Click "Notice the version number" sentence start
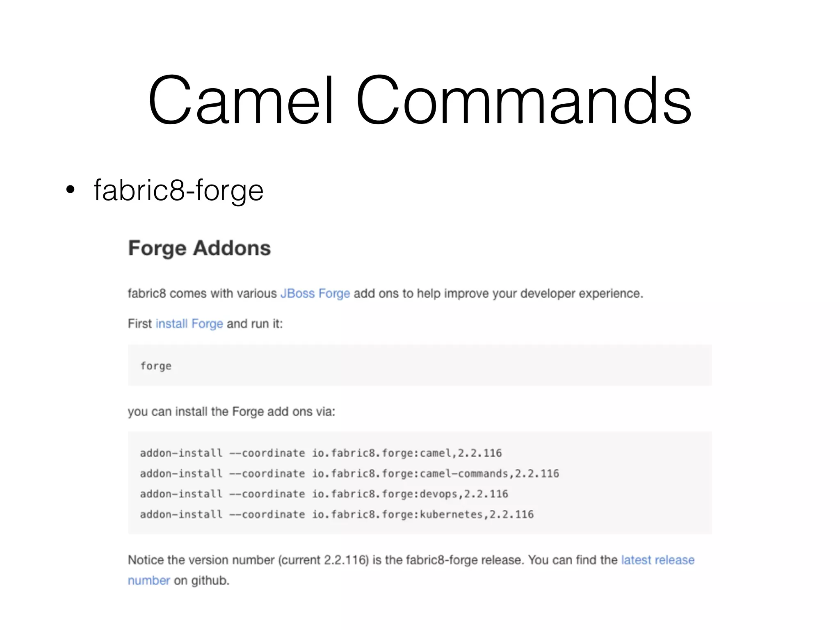This screenshot has width=840, height=630. coord(201,560)
